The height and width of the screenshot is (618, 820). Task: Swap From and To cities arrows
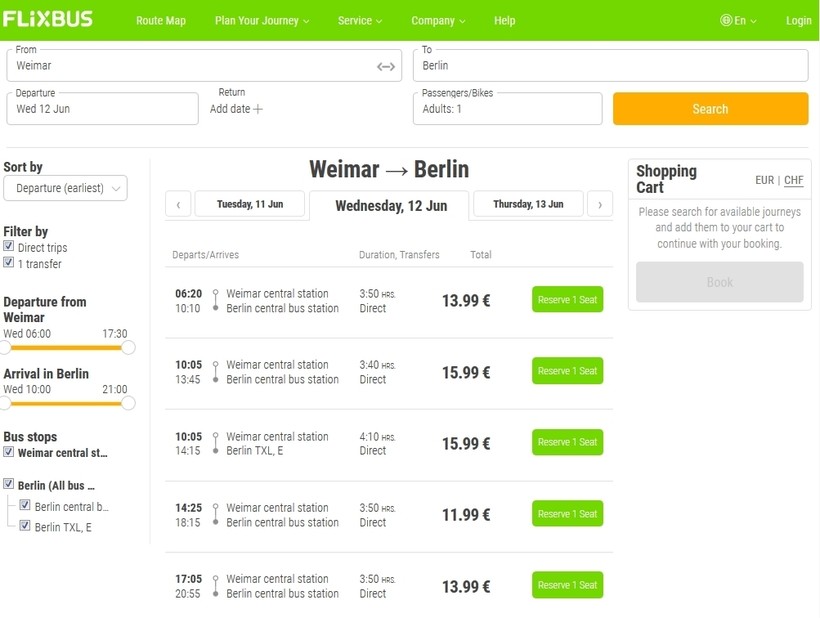pyautogui.click(x=386, y=66)
